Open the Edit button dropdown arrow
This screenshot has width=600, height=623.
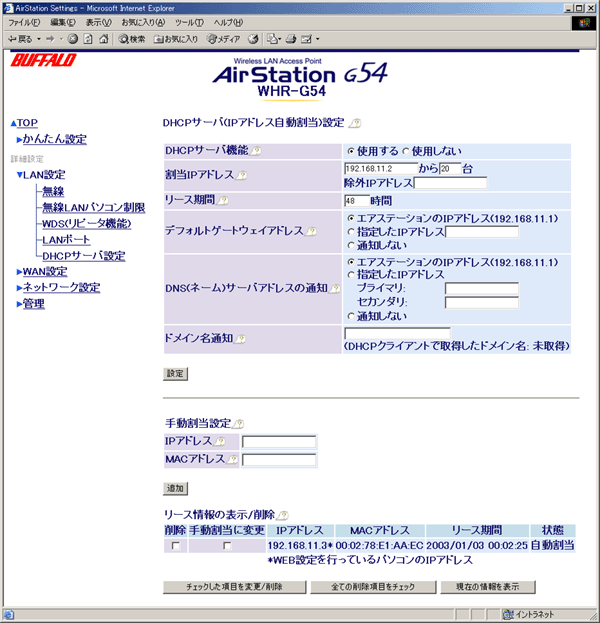[317, 39]
